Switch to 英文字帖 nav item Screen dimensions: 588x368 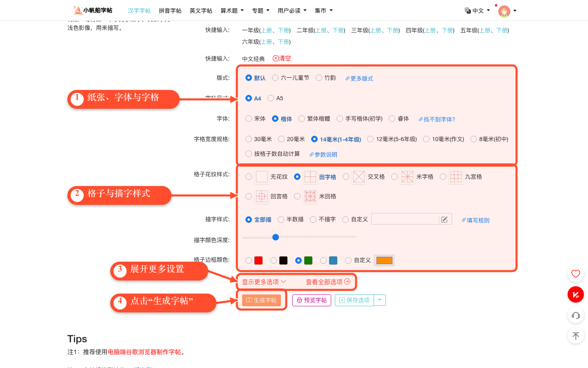point(201,11)
